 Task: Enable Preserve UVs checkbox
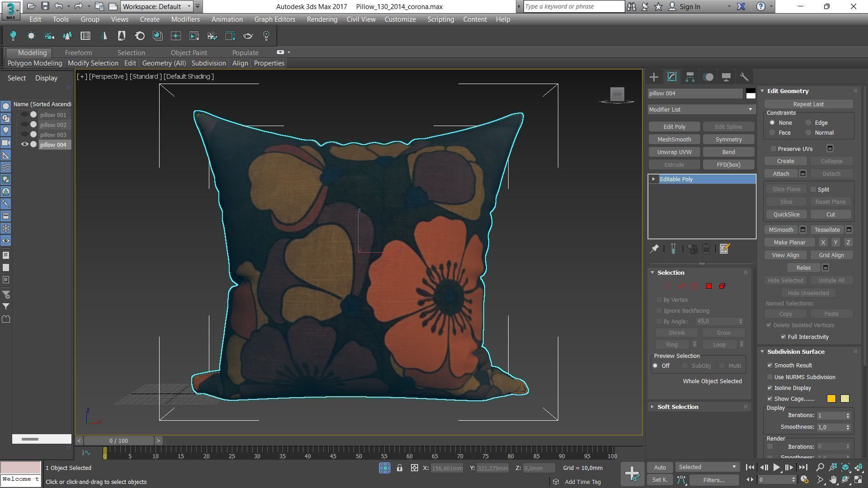774,149
